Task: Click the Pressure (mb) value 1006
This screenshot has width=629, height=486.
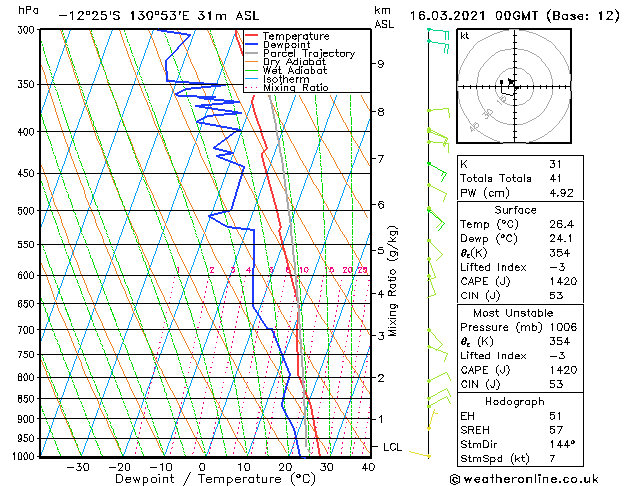Action: (563, 327)
